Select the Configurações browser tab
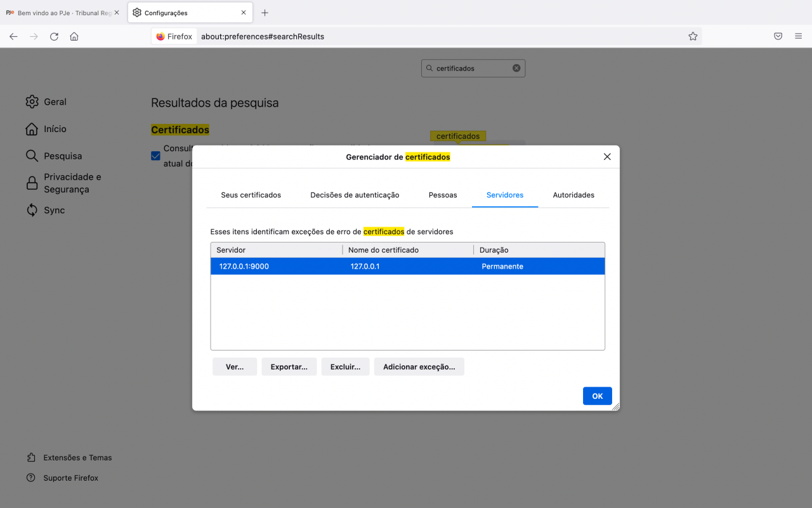 (x=190, y=13)
